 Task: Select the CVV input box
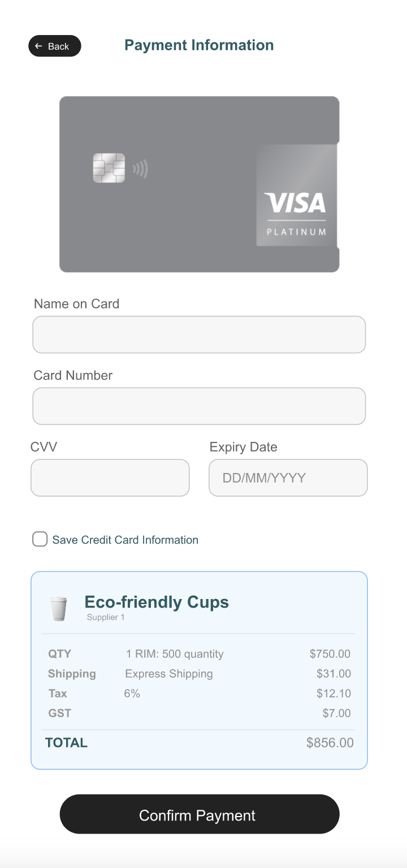click(x=110, y=478)
